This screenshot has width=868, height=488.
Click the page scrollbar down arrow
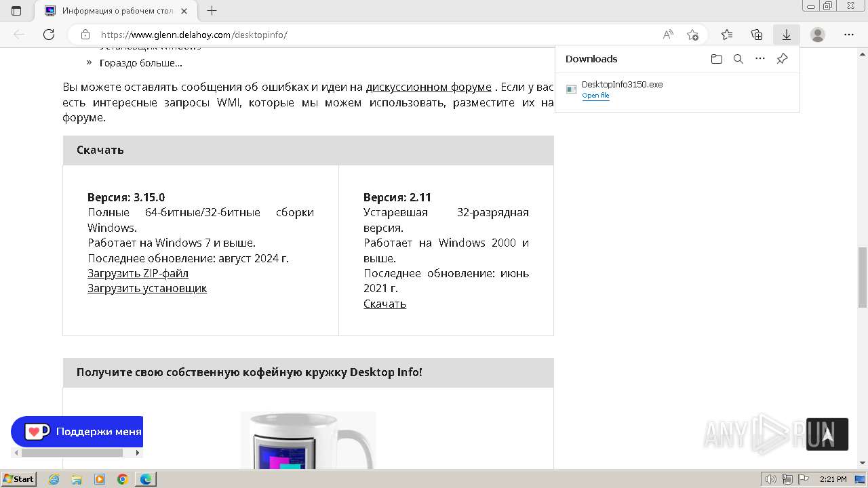pyautogui.click(x=863, y=463)
